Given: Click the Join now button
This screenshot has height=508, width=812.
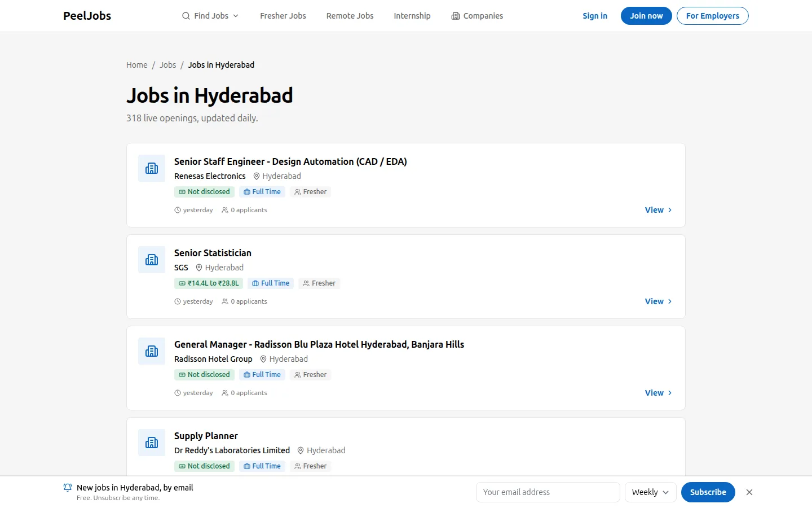Looking at the screenshot, I should pyautogui.click(x=646, y=16).
